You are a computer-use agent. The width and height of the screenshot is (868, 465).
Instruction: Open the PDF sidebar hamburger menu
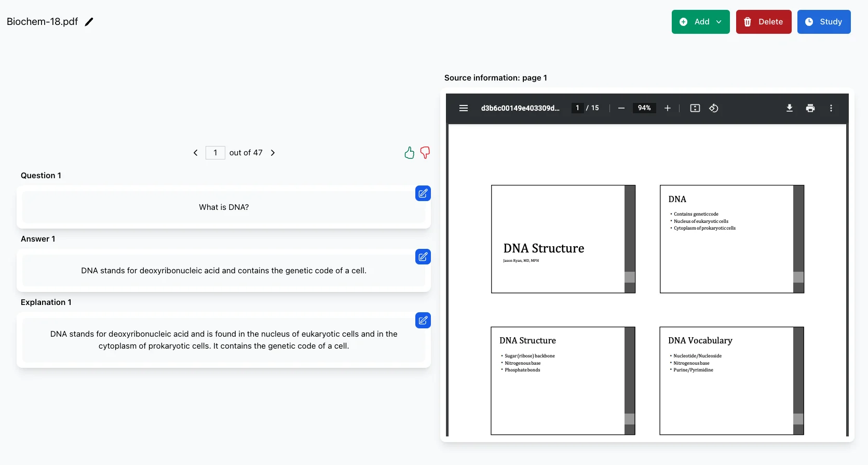(464, 108)
